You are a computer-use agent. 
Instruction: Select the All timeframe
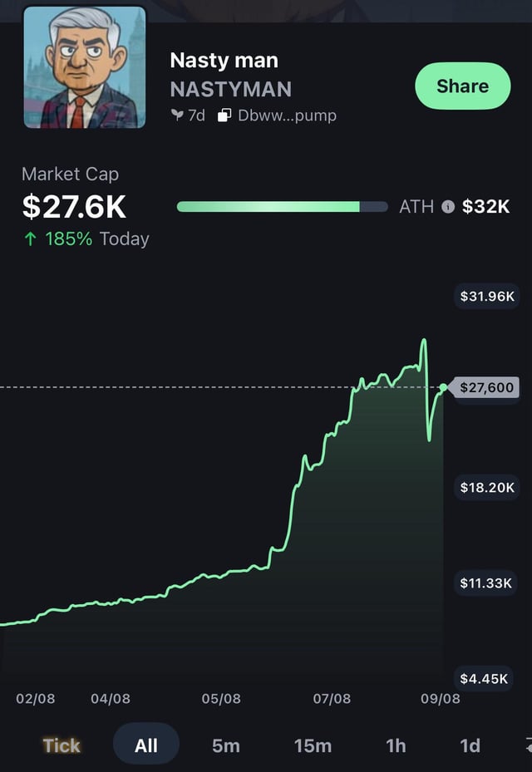pos(146,745)
